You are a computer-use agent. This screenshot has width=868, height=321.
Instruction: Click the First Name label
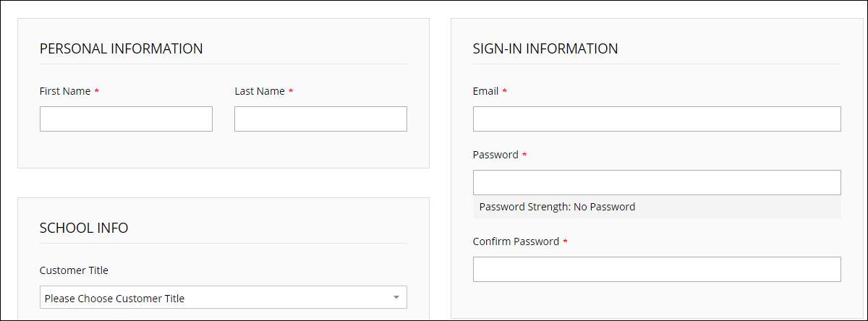click(x=65, y=91)
